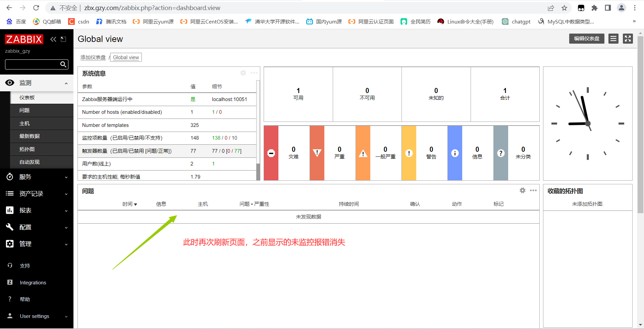Screen dimensions: 644x329
Task: Open 拓扑图 maps submenu item
Action: pos(42,149)
